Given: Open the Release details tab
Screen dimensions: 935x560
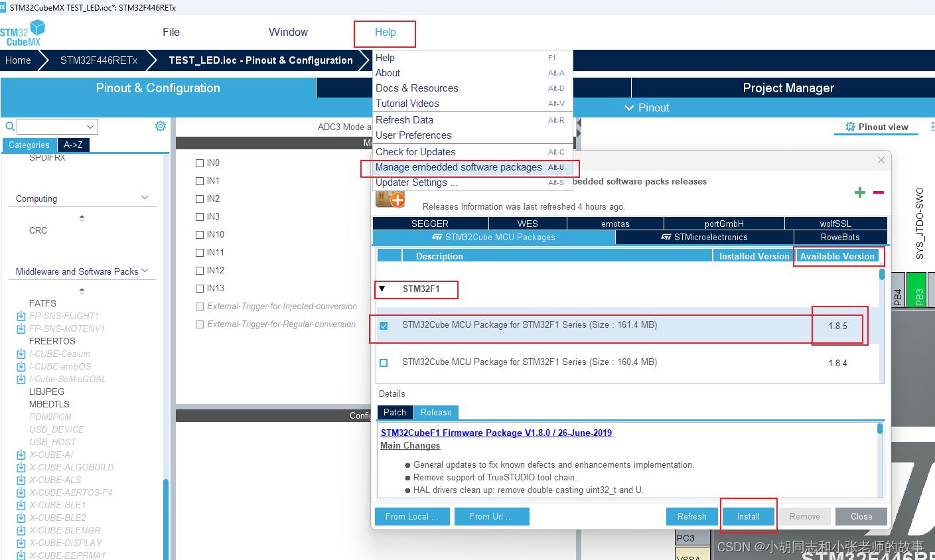Looking at the screenshot, I should click(436, 412).
